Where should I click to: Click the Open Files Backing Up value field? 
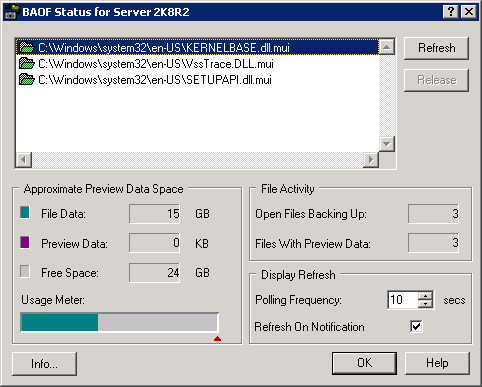(433, 214)
